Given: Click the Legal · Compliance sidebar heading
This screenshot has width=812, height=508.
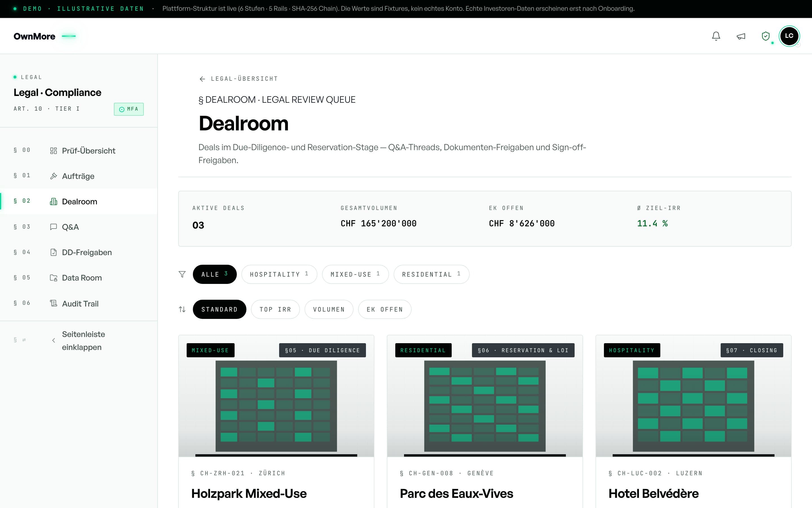Looking at the screenshot, I should (58, 92).
